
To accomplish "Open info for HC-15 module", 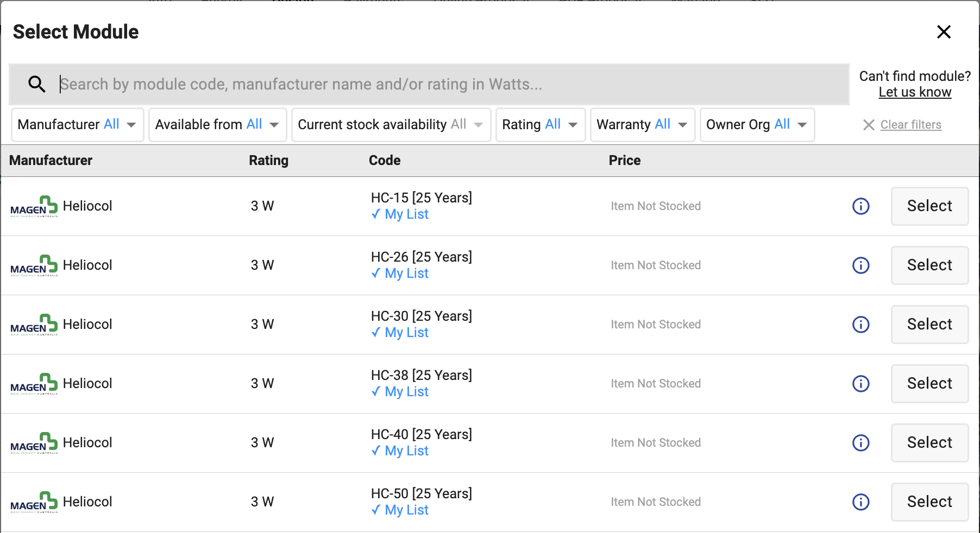I will (x=861, y=206).
